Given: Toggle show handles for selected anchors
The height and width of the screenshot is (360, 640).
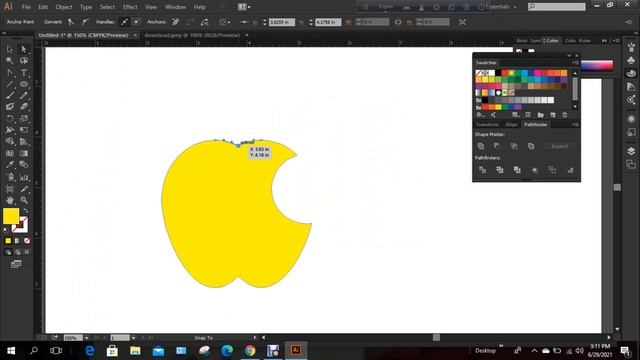Looking at the screenshot, I should 124,22.
